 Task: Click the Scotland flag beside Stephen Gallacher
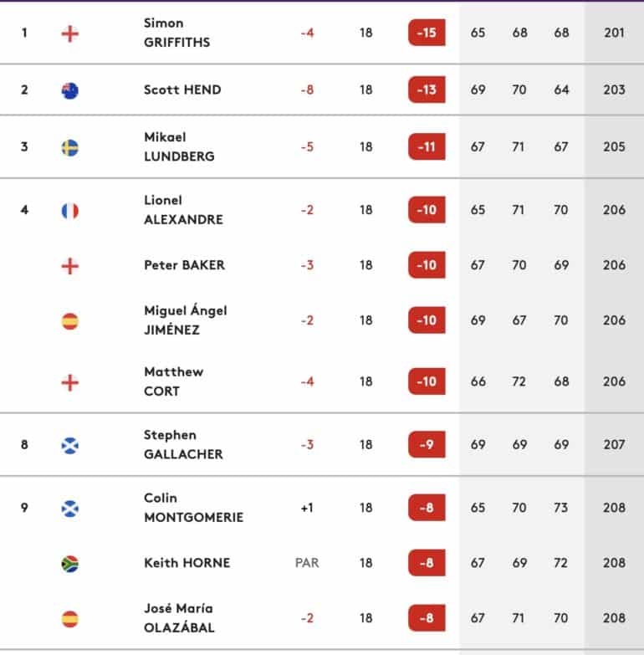[x=69, y=445]
